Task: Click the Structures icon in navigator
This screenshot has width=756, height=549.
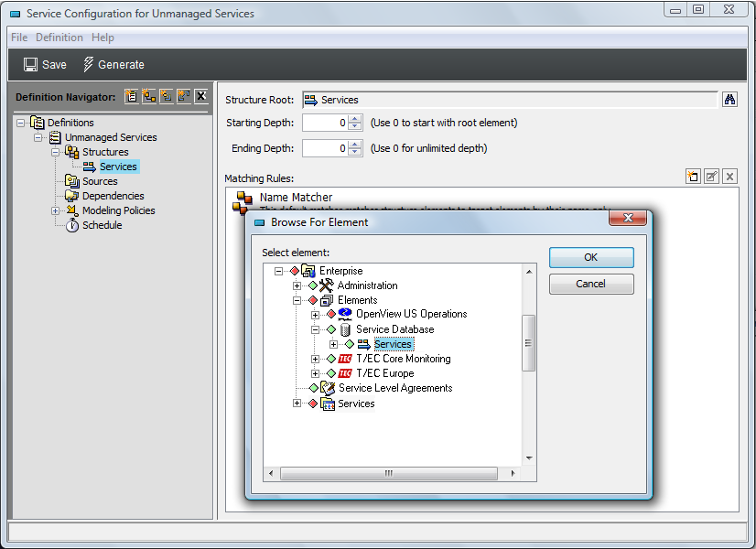Action: tap(72, 152)
